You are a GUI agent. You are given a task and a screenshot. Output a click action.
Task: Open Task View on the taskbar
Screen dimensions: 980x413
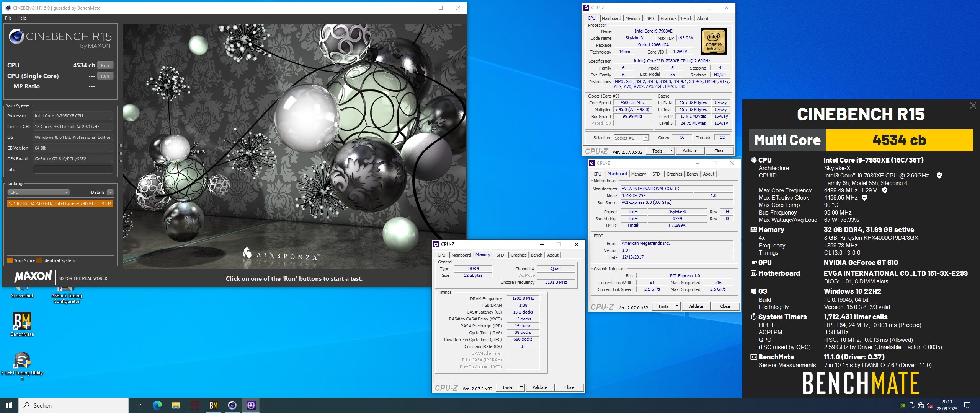[138, 405]
